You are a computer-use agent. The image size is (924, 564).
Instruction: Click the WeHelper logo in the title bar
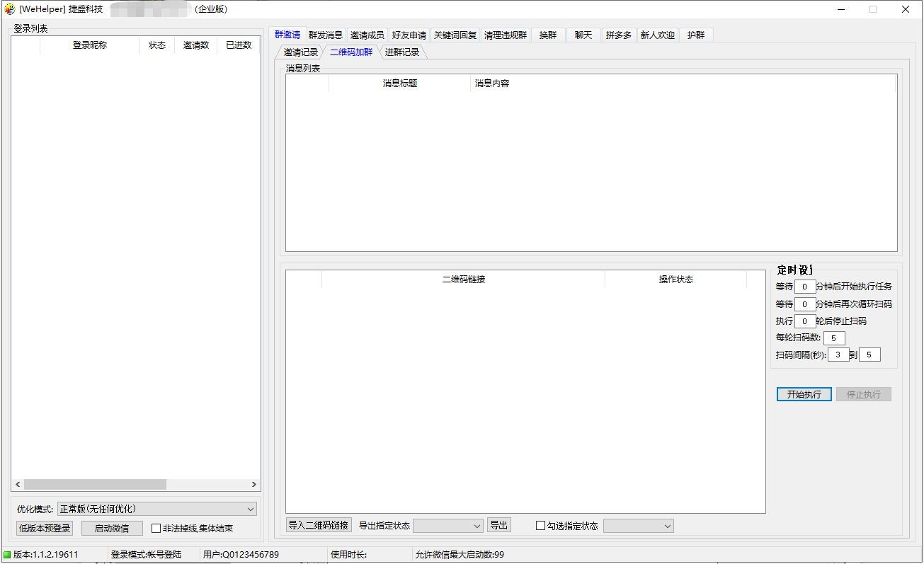(x=8, y=9)
